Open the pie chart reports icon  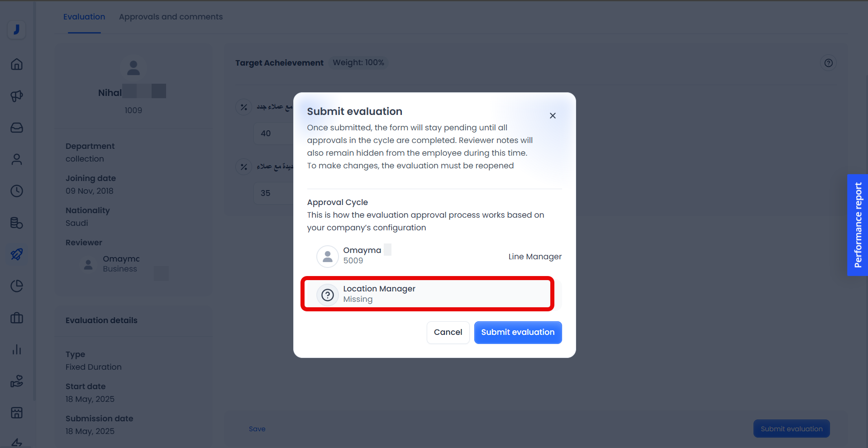pyautogui.click(x=17, y=286)
